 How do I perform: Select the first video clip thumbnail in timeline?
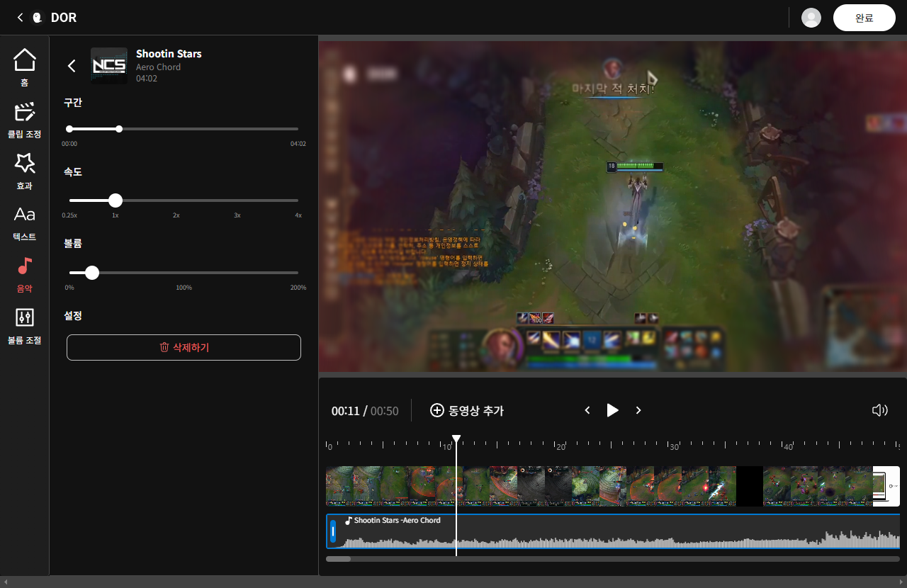339,486
